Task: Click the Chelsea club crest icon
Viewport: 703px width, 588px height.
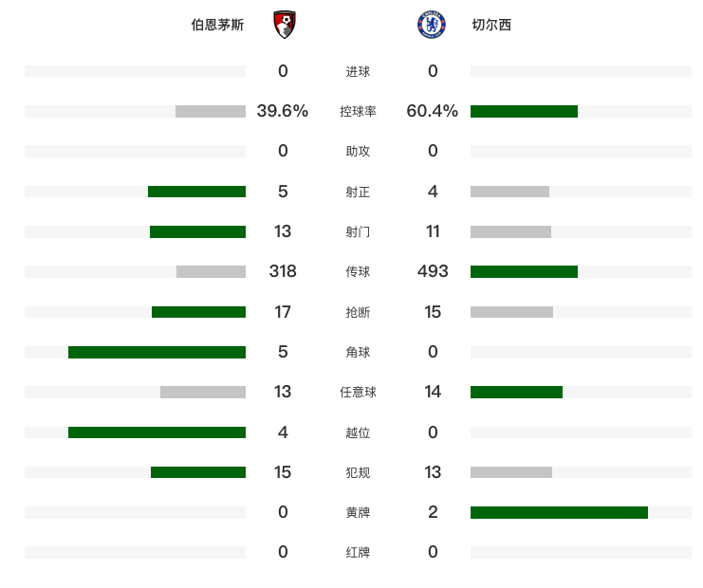Action: click(x=433, y=25)
